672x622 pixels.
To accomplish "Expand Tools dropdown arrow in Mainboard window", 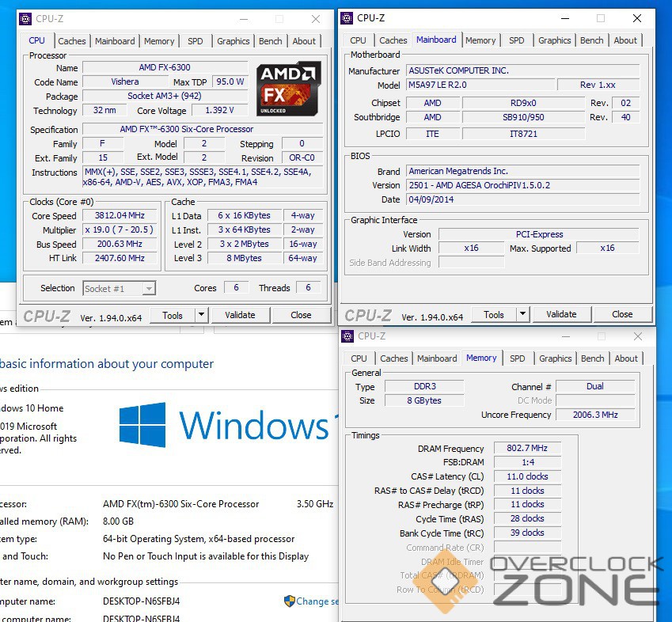I will click(522, 314).
